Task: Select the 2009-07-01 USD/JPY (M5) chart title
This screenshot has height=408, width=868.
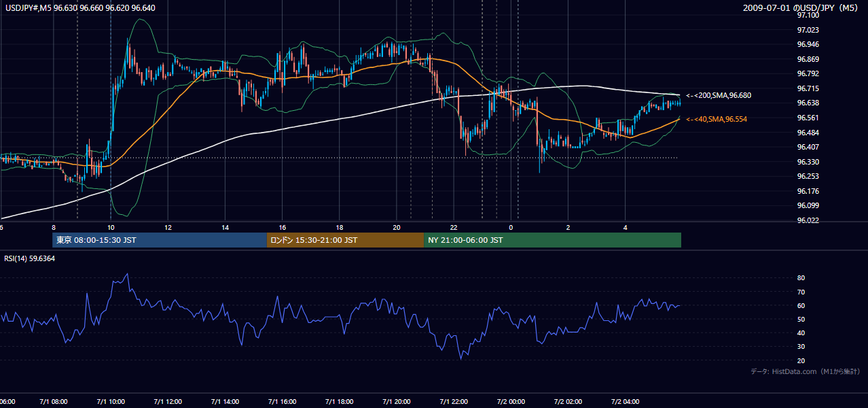Action: pos(801,7)
